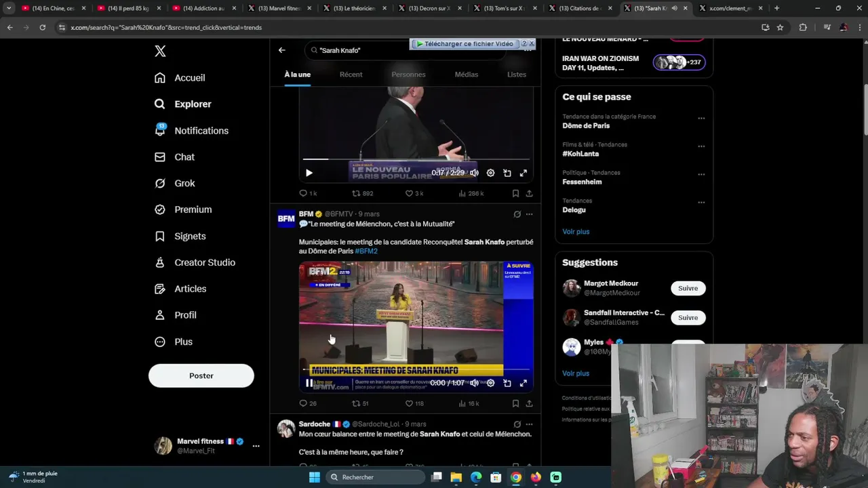Open the BFM profile avatar
Viewport: 868px width, 488px height.
(286, 219)
